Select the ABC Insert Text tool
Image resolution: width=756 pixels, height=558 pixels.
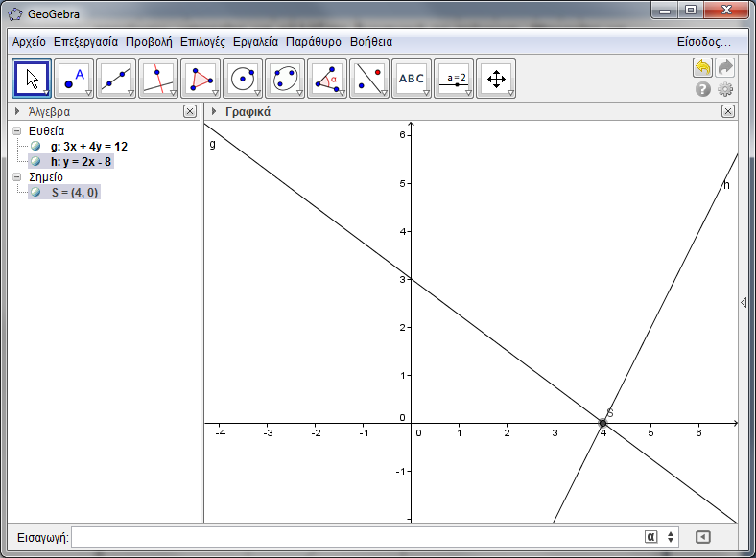point(412,79)
